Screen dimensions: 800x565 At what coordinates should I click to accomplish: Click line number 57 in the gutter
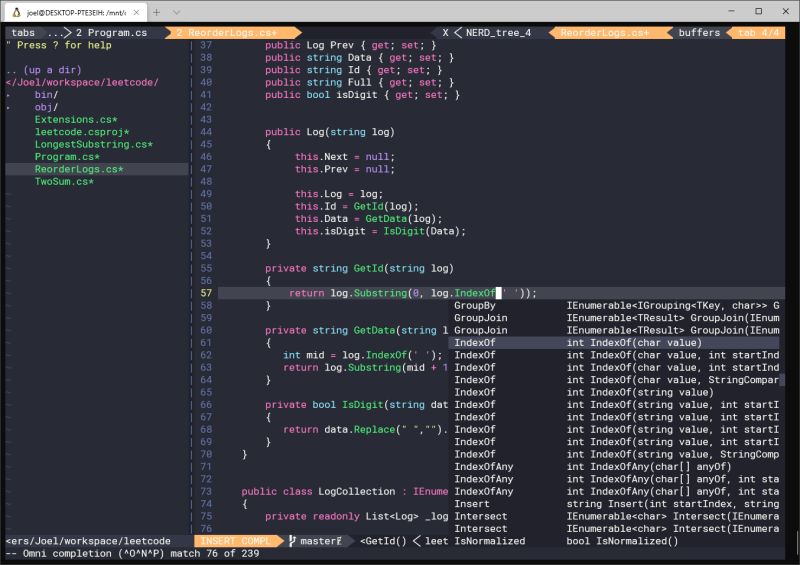tap(206, 293)
